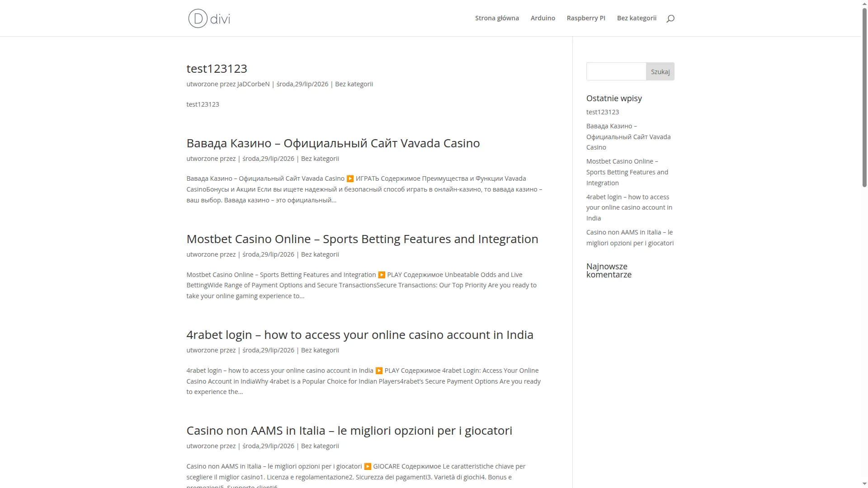Screen dimensions: 868x488
Task: Open Bez kategorii category under Вавада Казино post
Action: (320, 159)
